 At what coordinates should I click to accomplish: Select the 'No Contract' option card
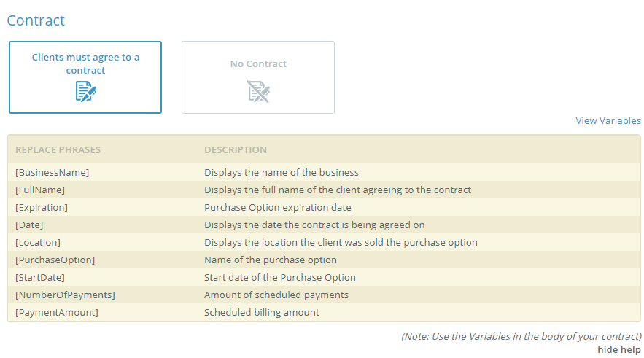(x=258, y=77)
